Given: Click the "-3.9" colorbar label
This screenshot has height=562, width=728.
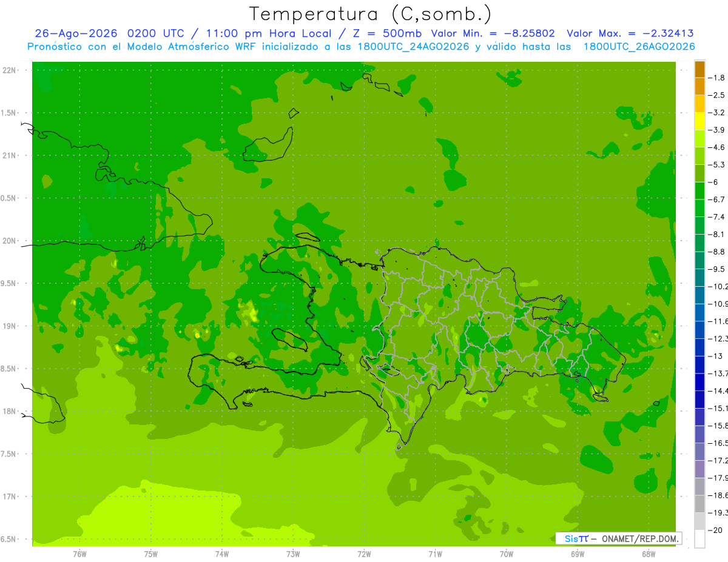Looking at the screenshot, I should tap(717, 130).
